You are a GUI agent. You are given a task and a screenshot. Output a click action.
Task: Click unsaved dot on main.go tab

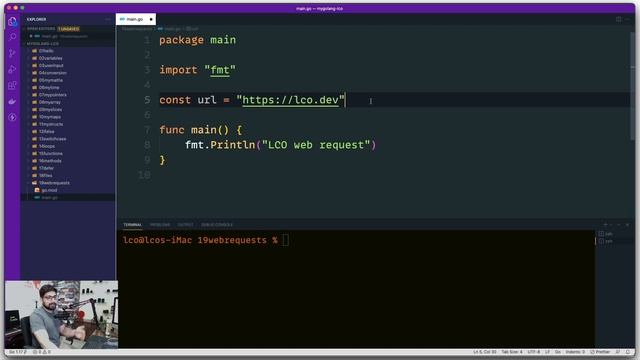[x=151, y=19]
